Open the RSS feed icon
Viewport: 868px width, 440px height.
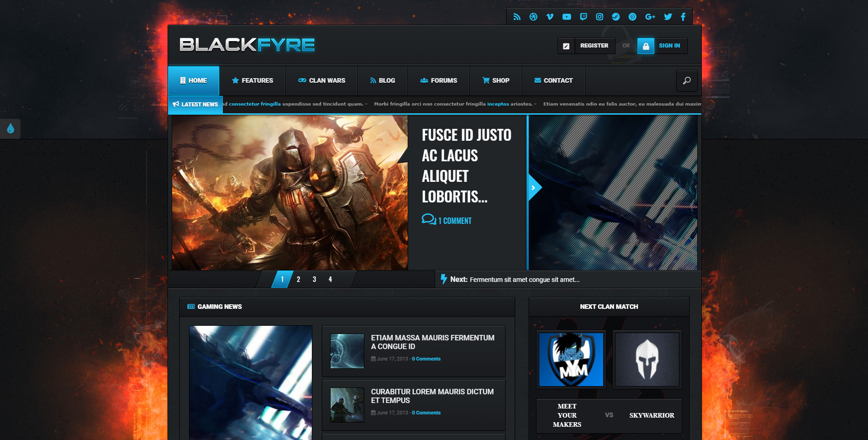[517, 17]
